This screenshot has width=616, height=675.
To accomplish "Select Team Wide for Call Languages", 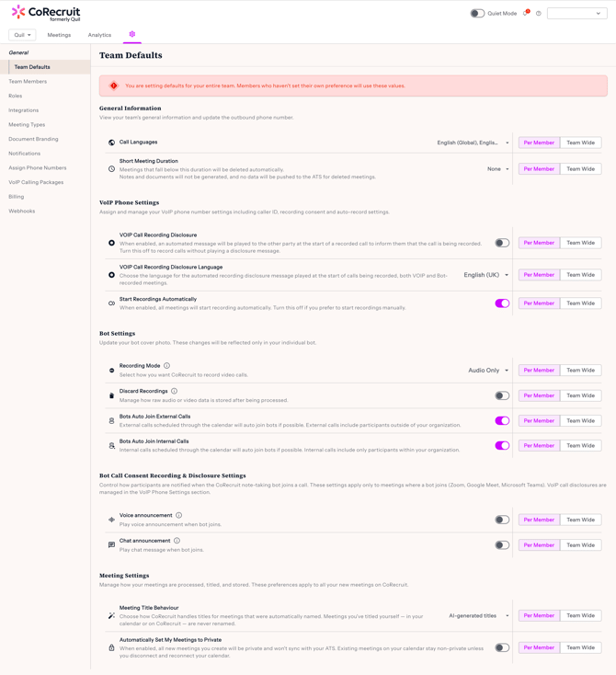I will click(x=580, y=143).
